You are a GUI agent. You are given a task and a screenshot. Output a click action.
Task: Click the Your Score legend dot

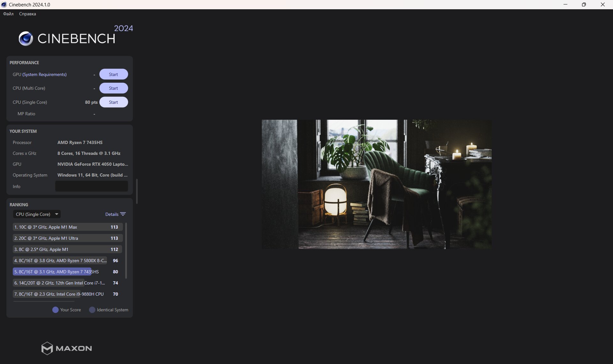coord(55,310)
